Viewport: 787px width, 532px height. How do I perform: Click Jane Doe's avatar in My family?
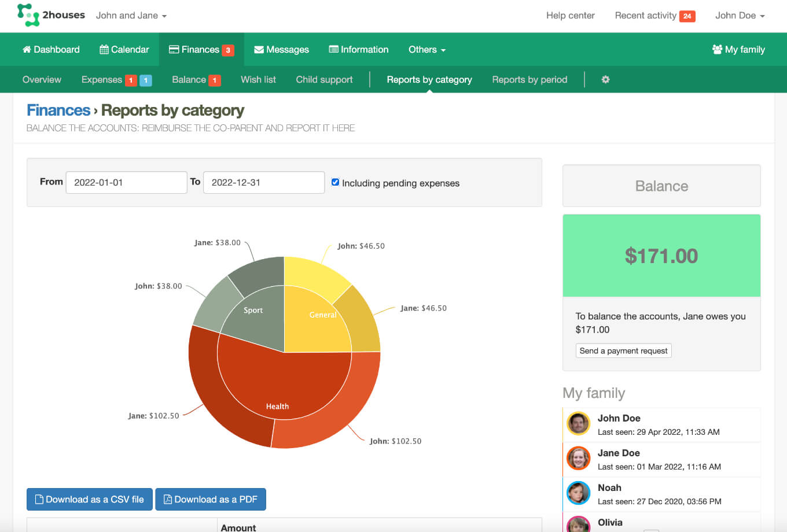(578, 459)
